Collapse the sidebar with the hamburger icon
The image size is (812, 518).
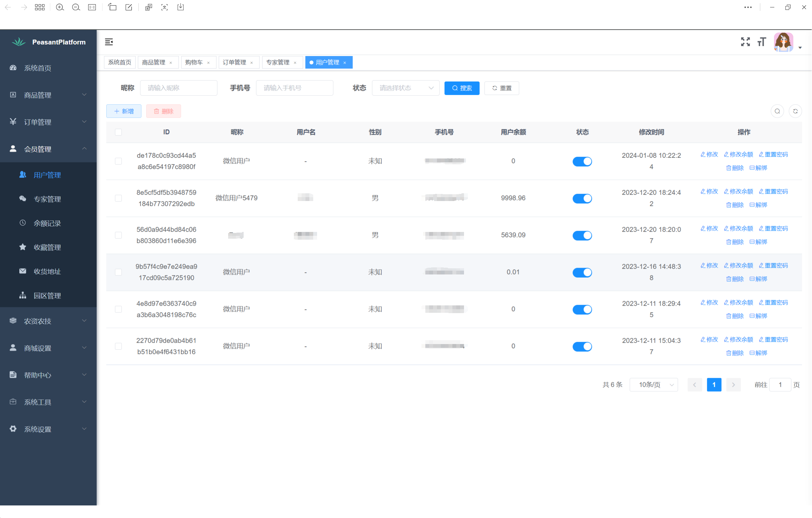tap(109, 42)
